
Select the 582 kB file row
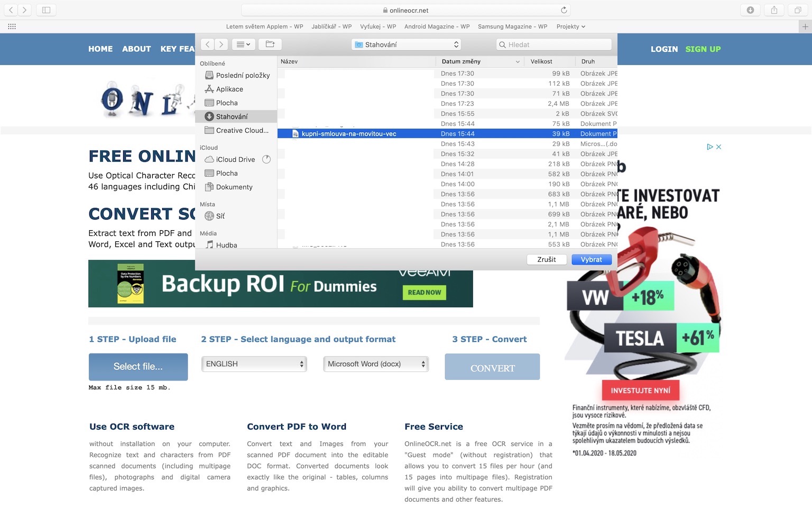[447, 174]
